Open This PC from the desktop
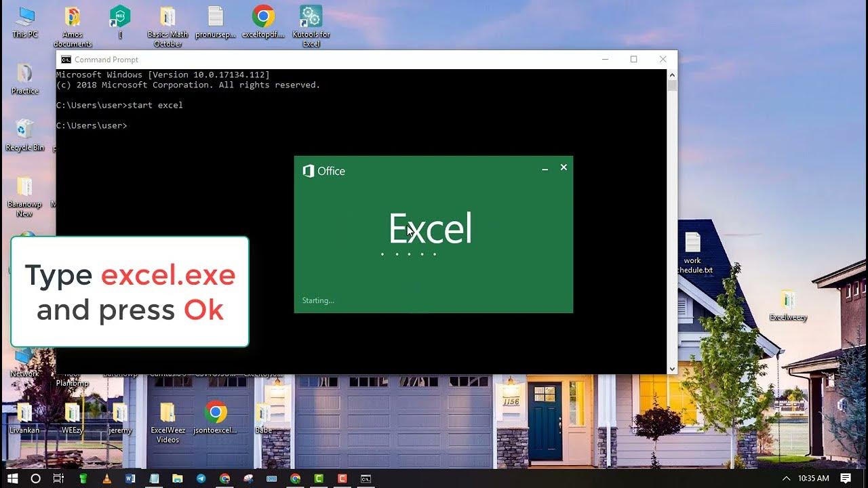The image size is (868, 488). tap(24, 14)
